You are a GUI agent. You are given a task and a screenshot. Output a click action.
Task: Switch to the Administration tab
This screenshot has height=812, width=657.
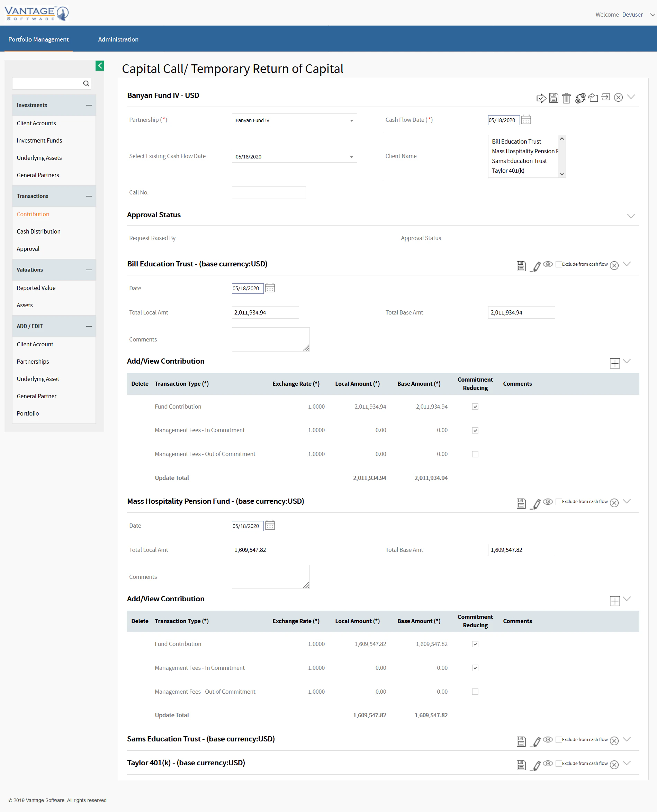[118, 39]
